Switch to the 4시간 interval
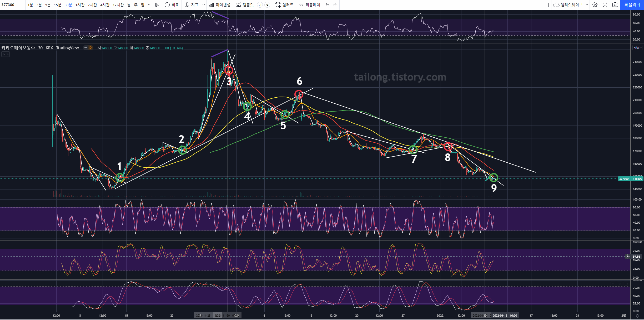 (x=105, y=5)
